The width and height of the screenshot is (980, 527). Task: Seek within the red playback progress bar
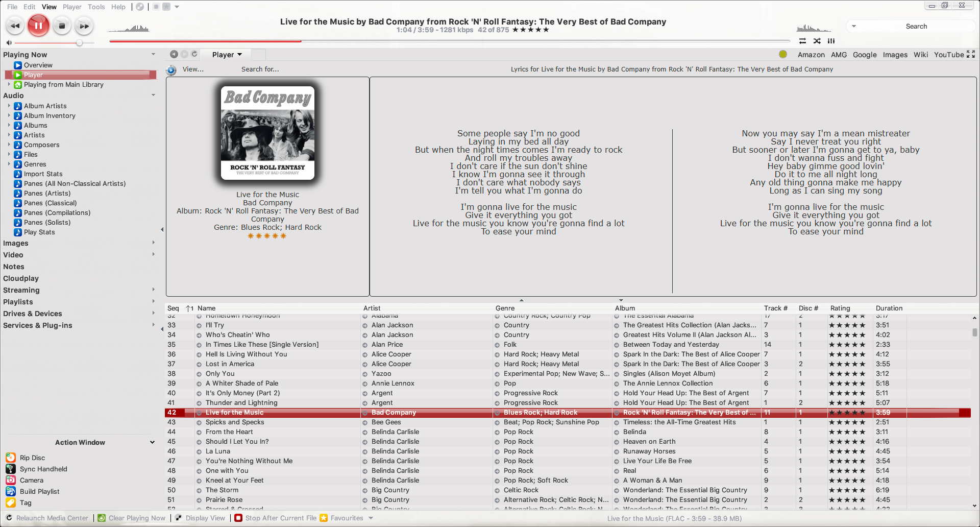(449, 41)
